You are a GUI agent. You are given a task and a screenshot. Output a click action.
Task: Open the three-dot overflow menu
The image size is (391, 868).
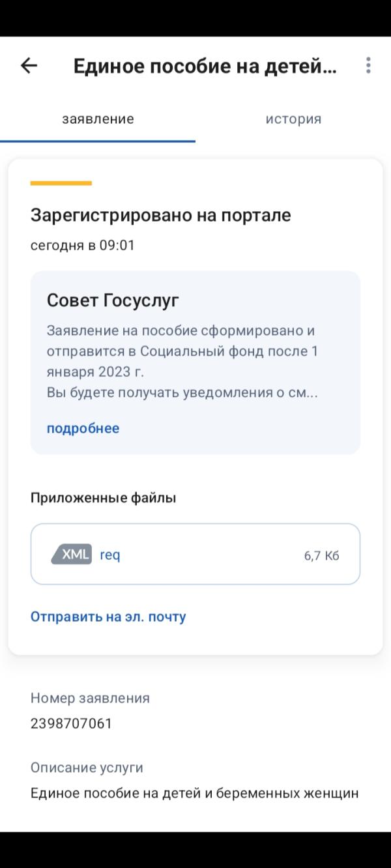369,65
